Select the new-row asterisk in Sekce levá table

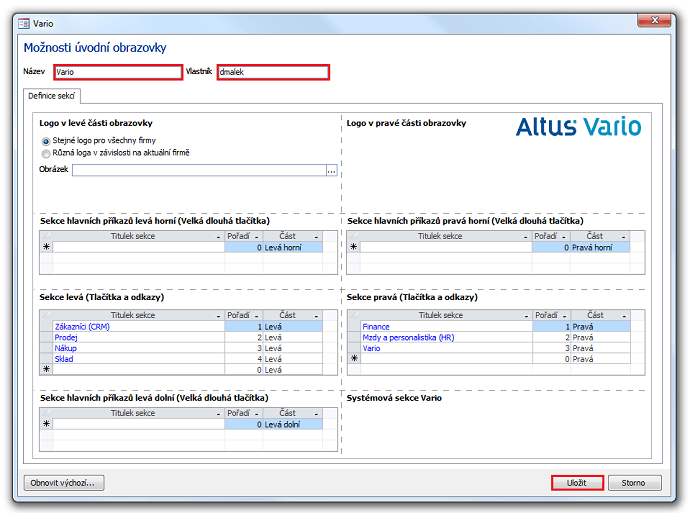46,370
